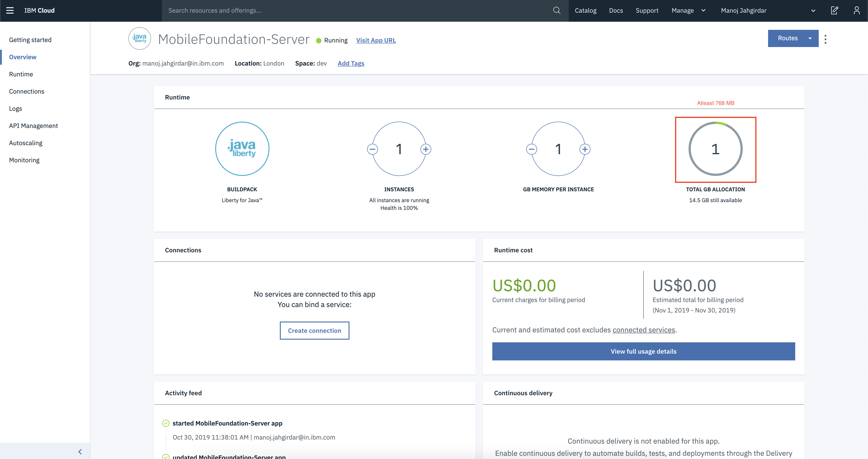
Task: Decrease GB memory per instance
Action: (x=531, y=149)
